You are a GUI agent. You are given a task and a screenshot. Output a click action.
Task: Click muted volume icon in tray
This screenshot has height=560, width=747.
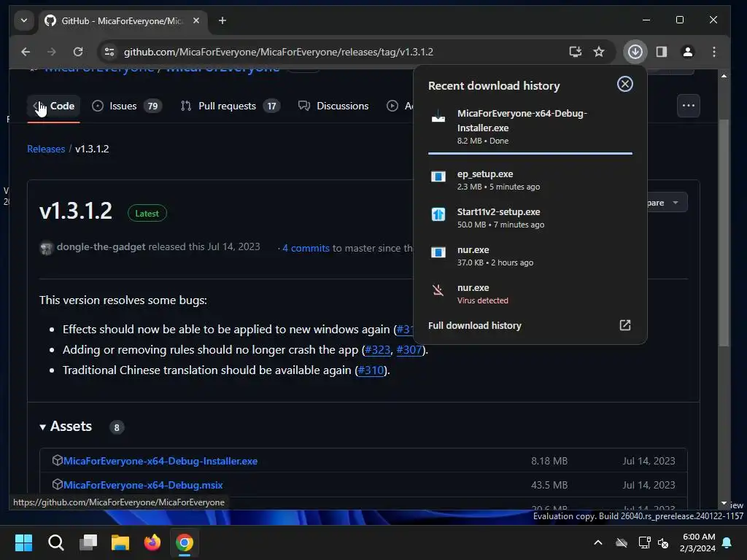[662, 542]
